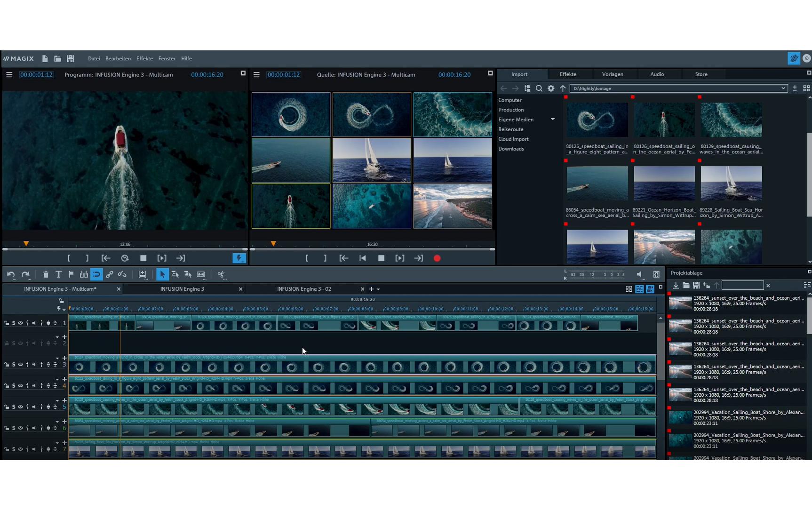Solo track 4 with its S button

coord(14,386)
